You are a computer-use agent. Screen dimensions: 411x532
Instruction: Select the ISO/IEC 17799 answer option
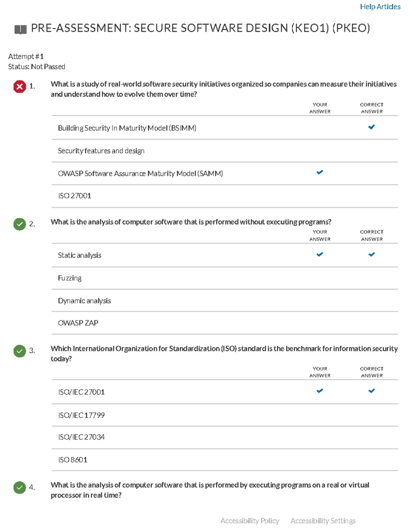(x=82, y=415)
